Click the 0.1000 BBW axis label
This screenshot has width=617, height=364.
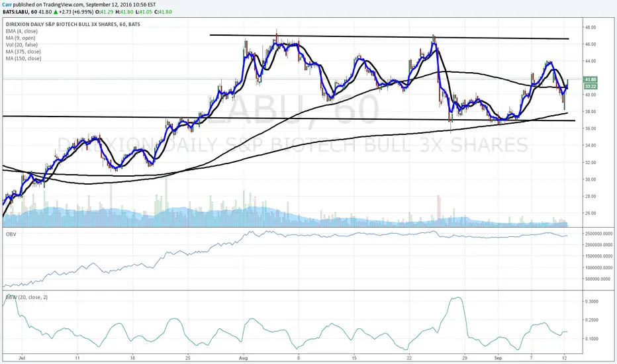coord(592,339)
